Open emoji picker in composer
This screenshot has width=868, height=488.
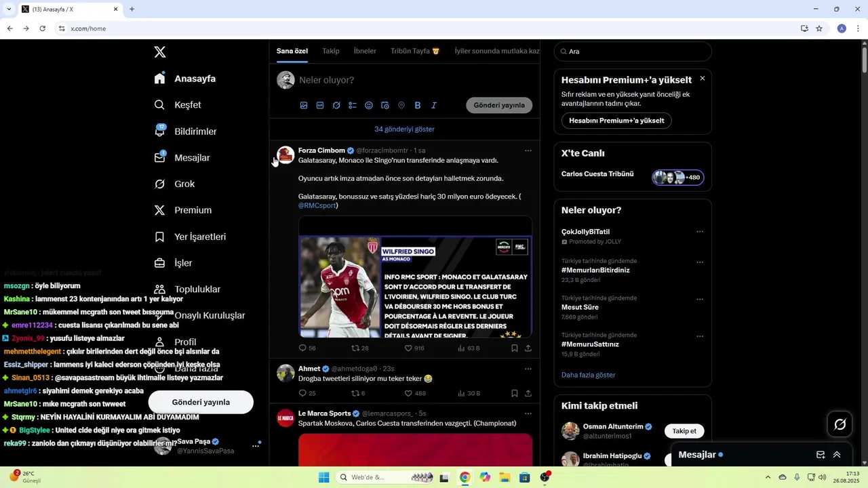(369, 105)
